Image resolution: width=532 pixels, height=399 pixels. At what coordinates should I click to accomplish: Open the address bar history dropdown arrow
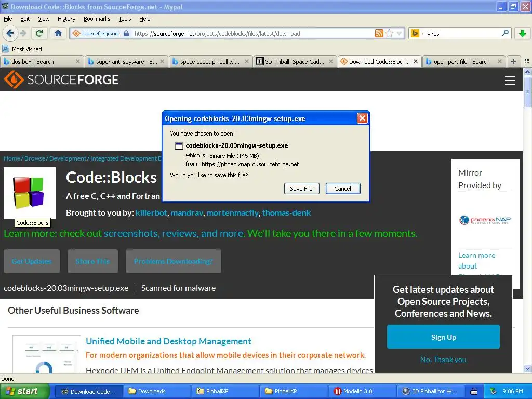pos(400,33)
